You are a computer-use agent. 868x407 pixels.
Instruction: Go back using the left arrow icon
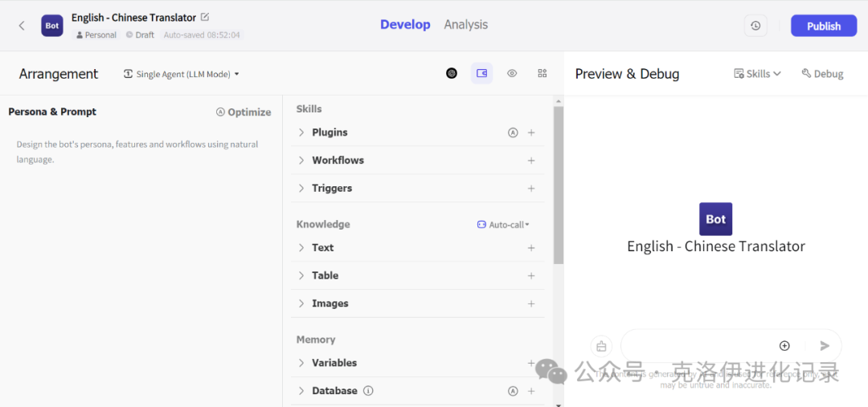point(22,26)
